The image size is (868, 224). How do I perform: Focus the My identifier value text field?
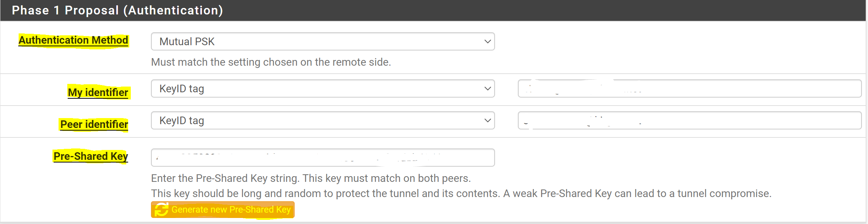point(689,88)
